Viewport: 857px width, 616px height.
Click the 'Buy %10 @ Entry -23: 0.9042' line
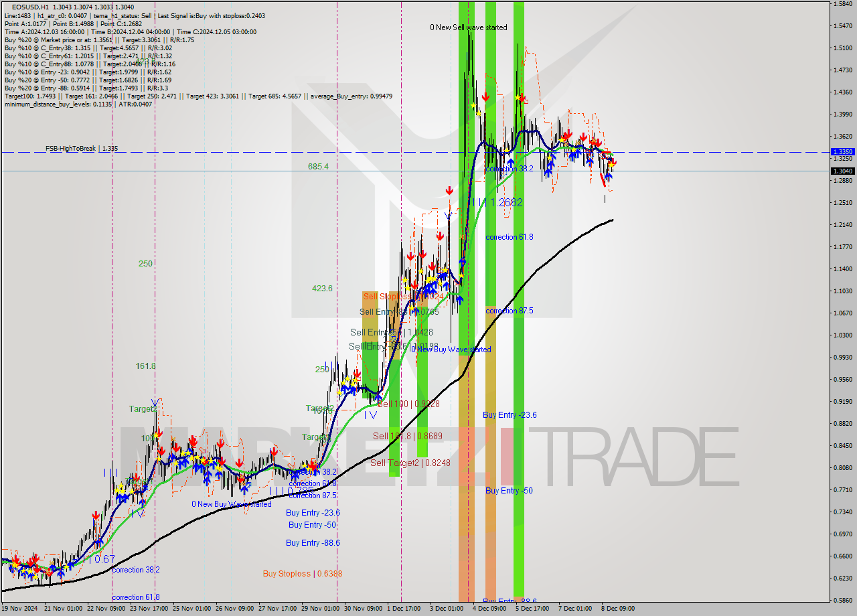[x=88, y=72]
